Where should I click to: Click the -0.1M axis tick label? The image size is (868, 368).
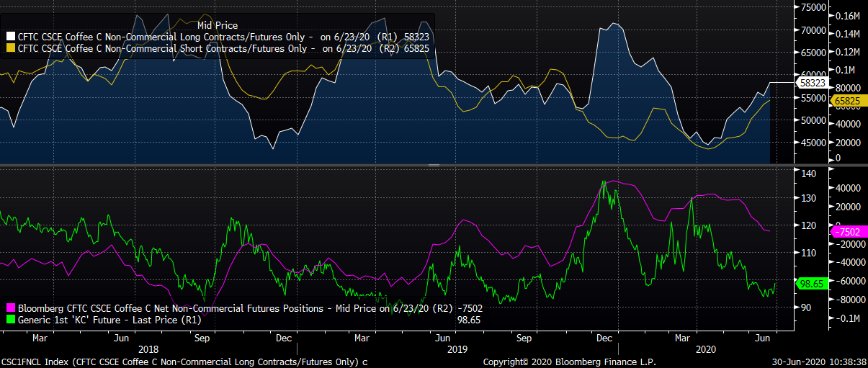pos(849,318)
